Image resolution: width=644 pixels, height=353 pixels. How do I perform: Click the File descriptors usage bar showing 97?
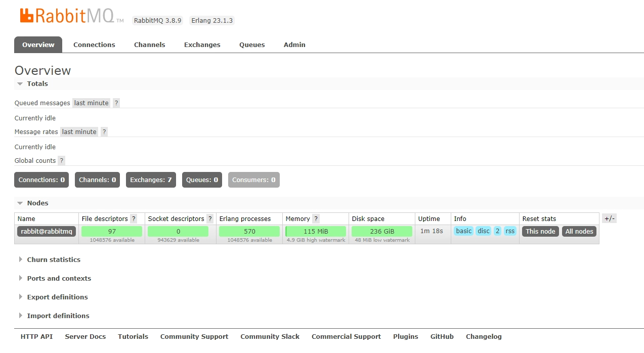(112, 231)
